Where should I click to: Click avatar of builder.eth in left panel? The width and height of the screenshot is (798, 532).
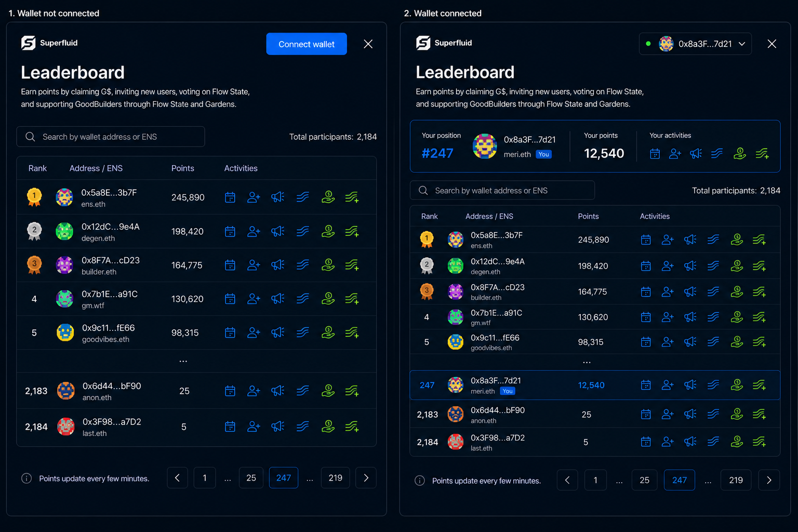click(x=64, y=265)
